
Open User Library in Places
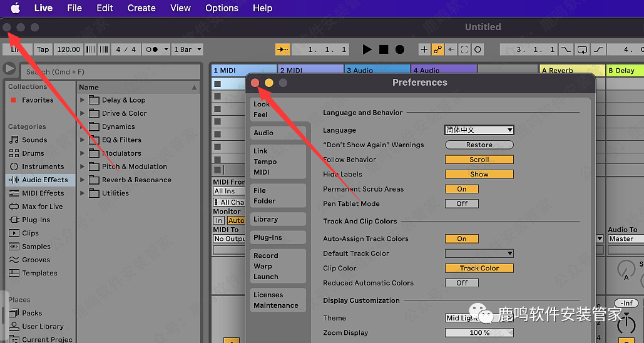(43, 326)
